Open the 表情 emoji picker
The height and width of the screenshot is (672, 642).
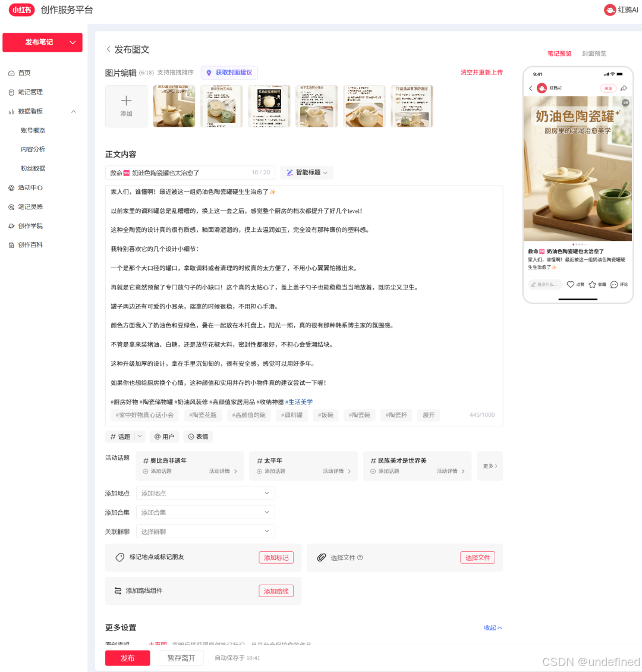pyautogui.click(x=199, y=437)
